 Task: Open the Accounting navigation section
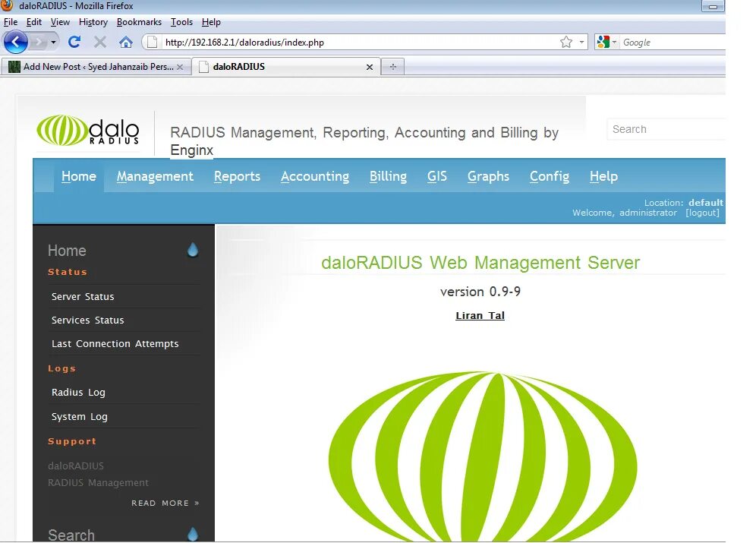pyautogui.click(x=315, y=176)
